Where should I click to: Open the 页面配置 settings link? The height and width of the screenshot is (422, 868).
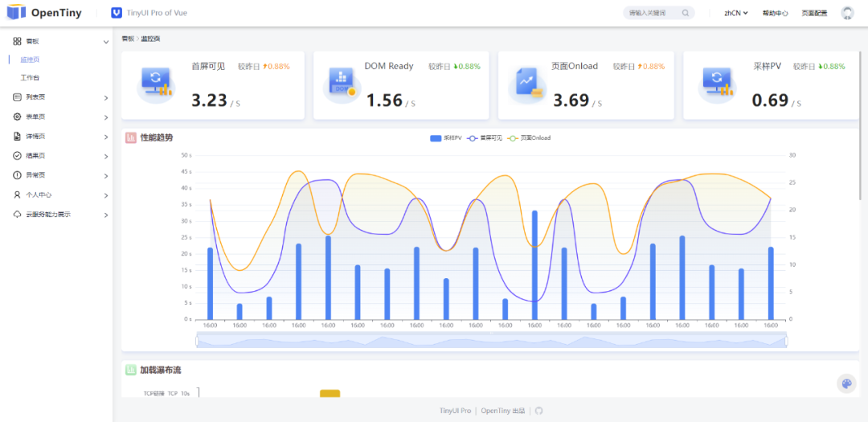[814, 13]
